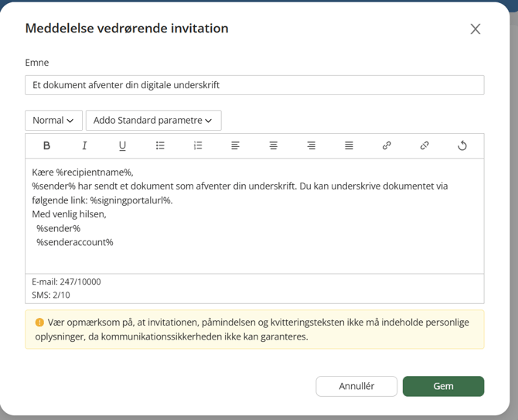Click the Emne subject input field
This screenshot has height=420, width=518.
254,85
